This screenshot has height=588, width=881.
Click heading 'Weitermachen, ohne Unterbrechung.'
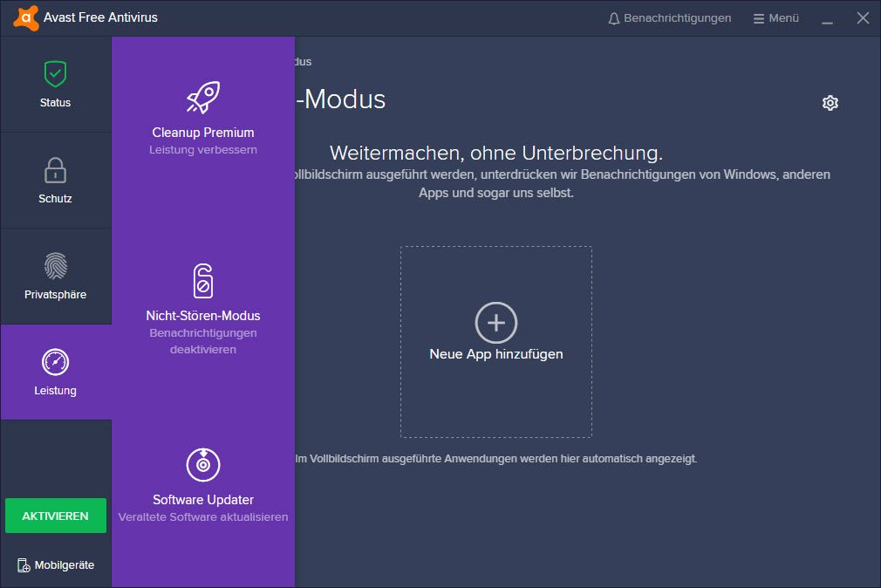coord(496,153)
